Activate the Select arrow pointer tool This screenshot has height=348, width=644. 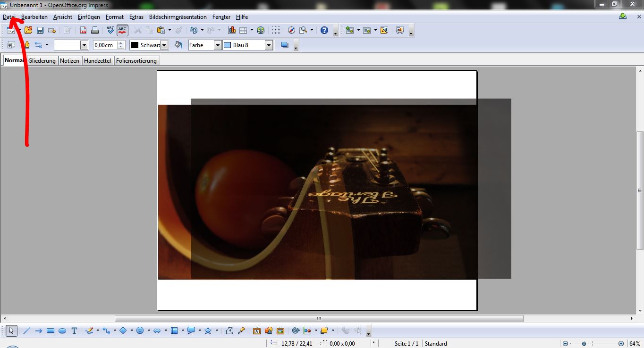[11, 331]
